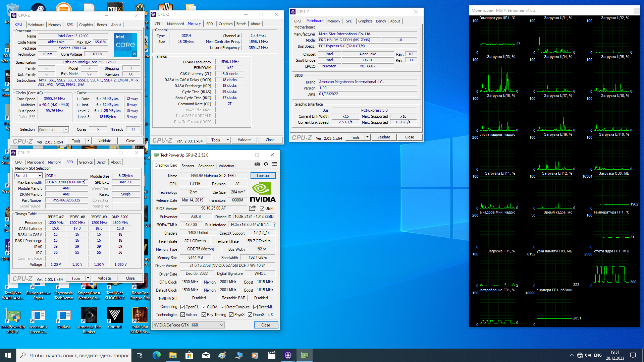Click the GPU-Z refresh icon
This screenshot has width=644, height=362.
coord(266,164)
